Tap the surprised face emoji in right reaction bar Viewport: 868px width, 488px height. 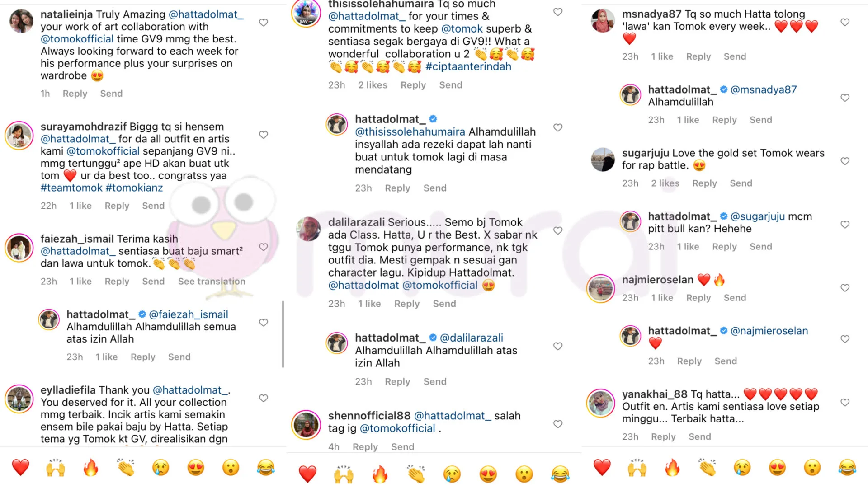(812, 468)
